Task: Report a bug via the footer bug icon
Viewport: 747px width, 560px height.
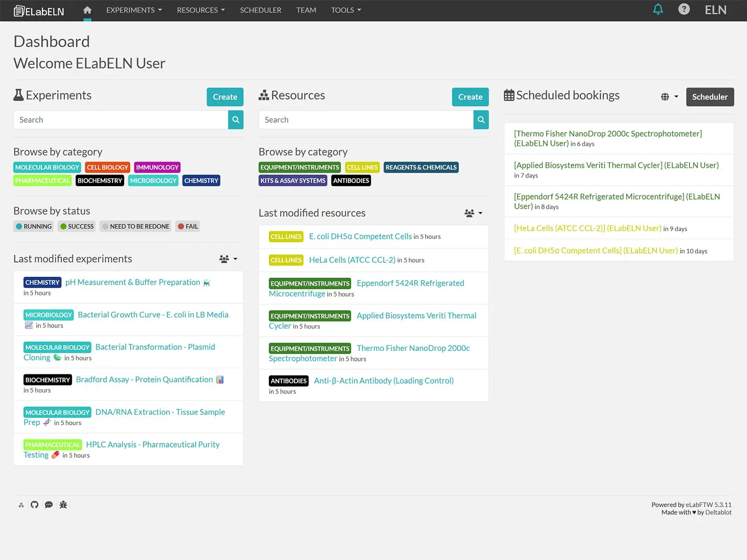Action: tap(63, 504)
